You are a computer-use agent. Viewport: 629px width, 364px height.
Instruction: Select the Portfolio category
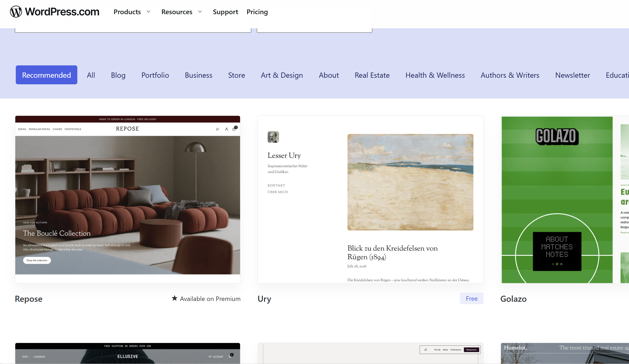(x=155, y=75)
